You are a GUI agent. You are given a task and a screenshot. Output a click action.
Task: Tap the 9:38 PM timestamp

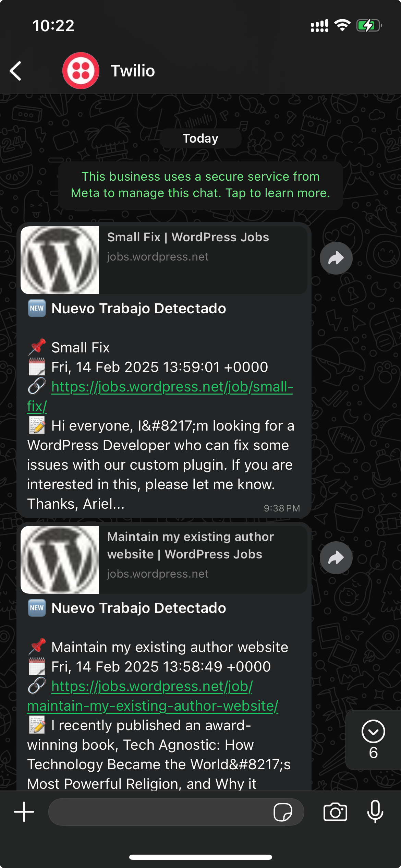pyautogui.click(x=282, y=508)
